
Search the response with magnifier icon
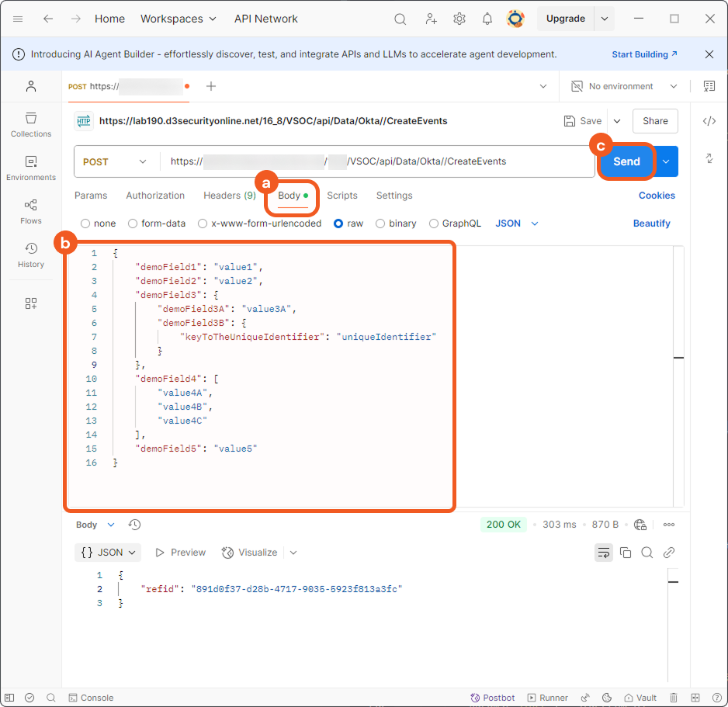pyautogui.click(x=647, y=553)
